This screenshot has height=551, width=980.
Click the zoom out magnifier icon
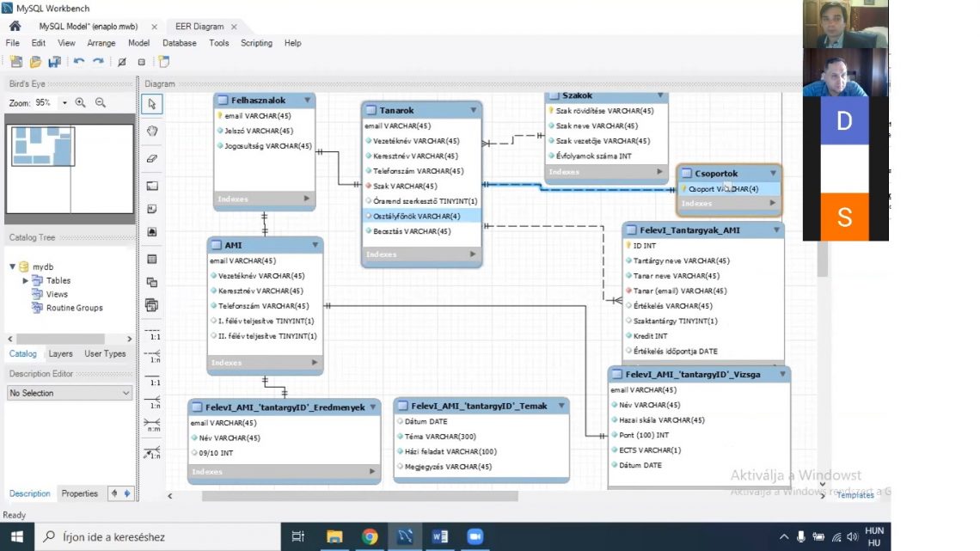101,102
